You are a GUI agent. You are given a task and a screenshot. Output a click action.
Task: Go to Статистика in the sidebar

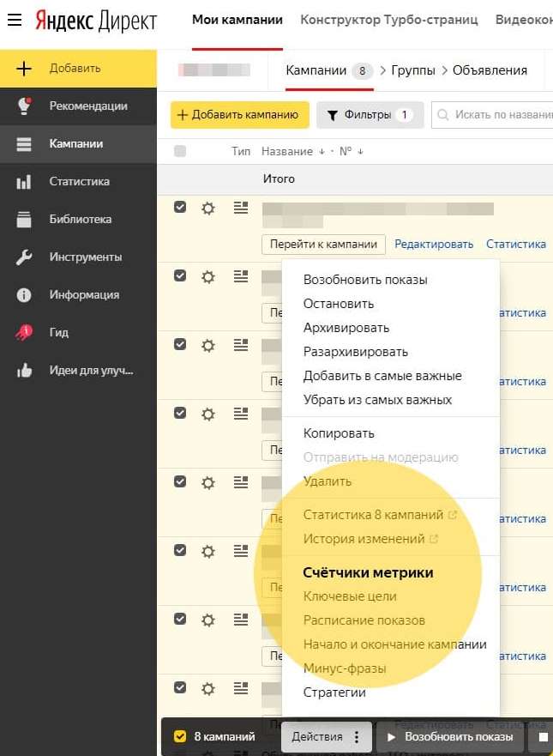click(79, 181)
